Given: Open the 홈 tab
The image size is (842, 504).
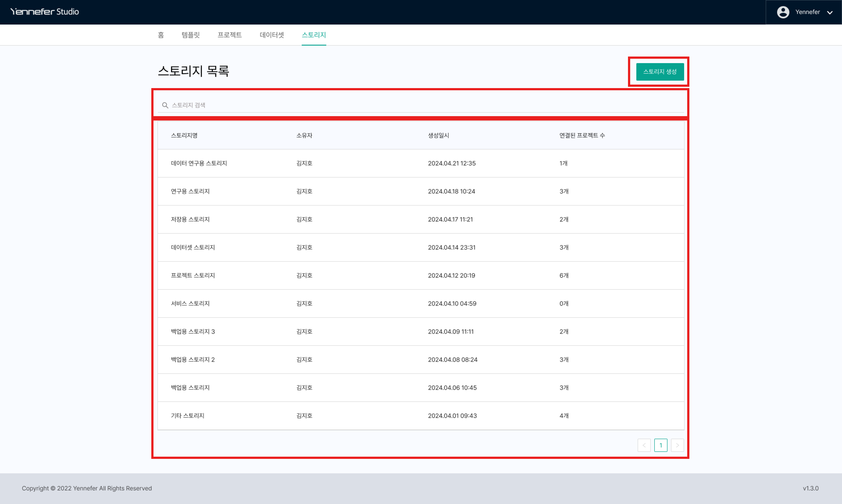Looking at the screenshot, I should click(161, 35).
